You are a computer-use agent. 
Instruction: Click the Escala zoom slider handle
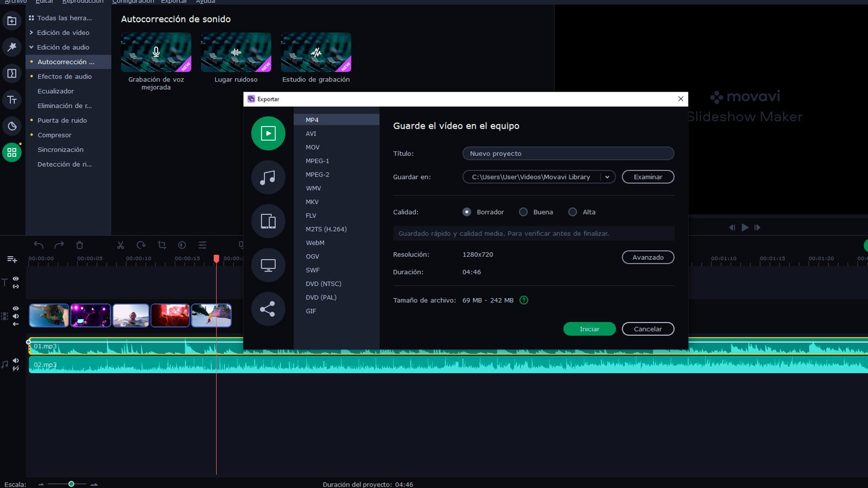tap(71, 484)
